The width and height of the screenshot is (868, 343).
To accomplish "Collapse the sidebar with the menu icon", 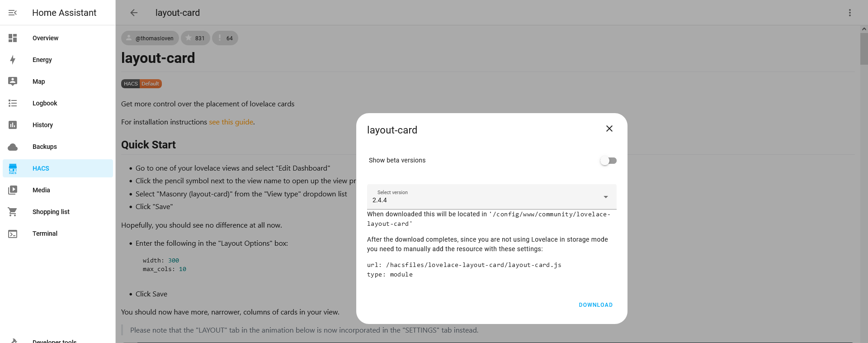I will pyautogui.click(x=13, y=13).
